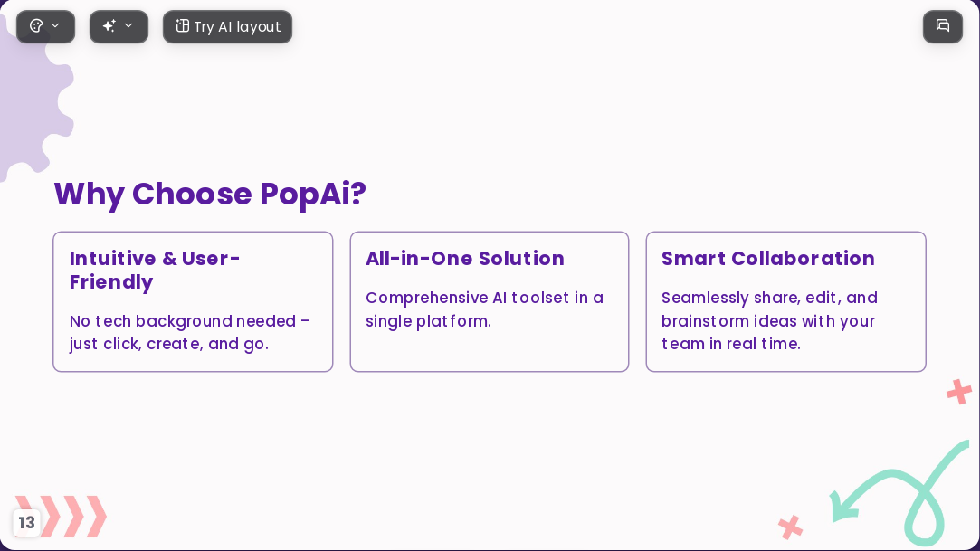This screenshot has width=980, height=551.
Task: Expand the chevron beside the palette icon
Action: coord(55,25)
